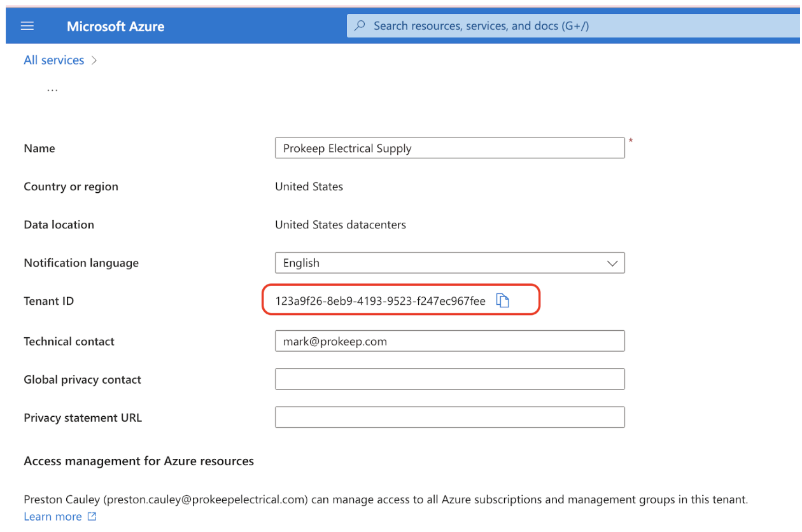802x532 pixels.
Task: Click the empty Global privacy contact field
Action: [x=449, y=379]
